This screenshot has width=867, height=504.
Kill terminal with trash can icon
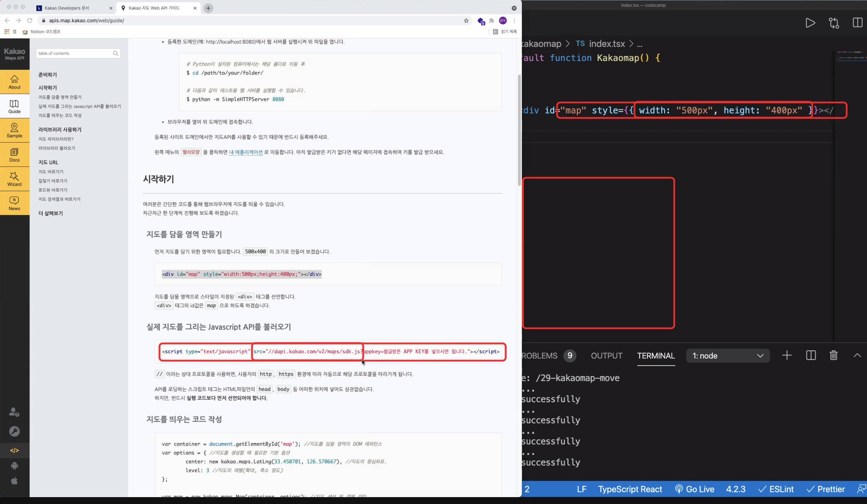(x=833, y=355)
